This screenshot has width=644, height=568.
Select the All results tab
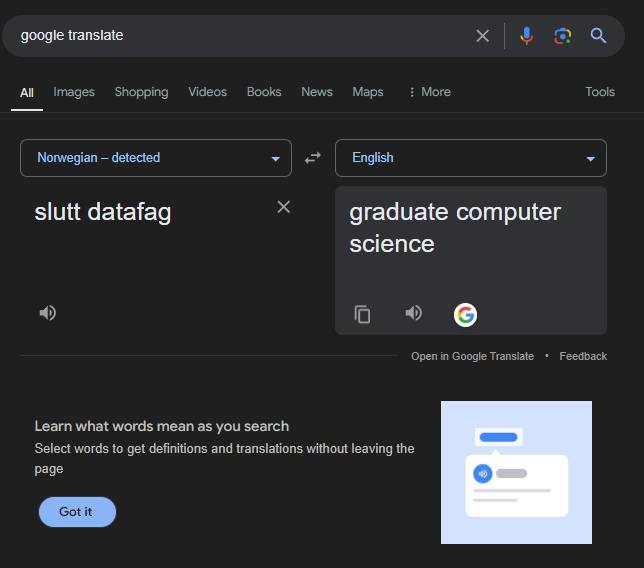click(x=27, y=92)
